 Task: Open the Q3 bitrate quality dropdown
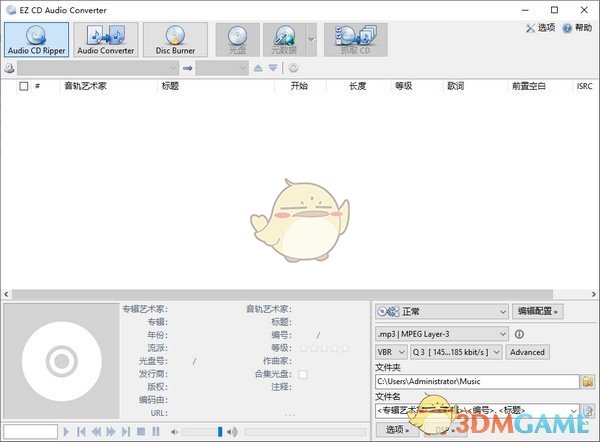coord(456,352)
